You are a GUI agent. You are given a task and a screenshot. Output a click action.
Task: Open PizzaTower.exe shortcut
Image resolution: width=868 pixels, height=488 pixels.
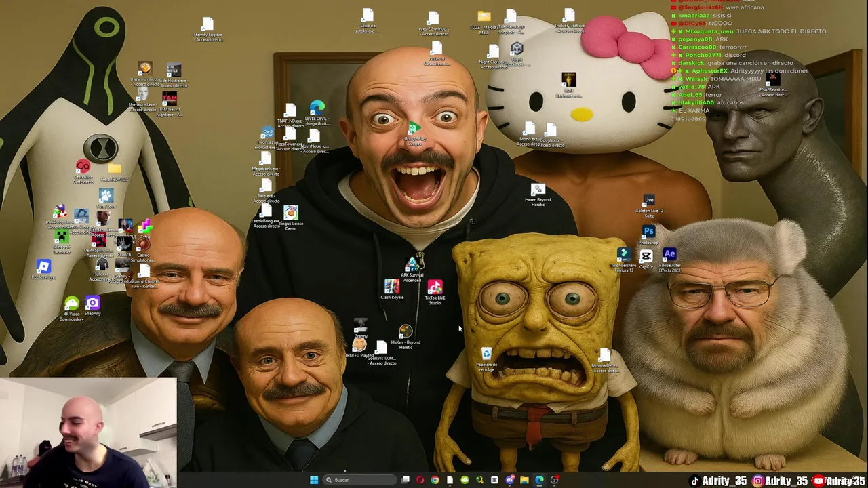(290, 134)
